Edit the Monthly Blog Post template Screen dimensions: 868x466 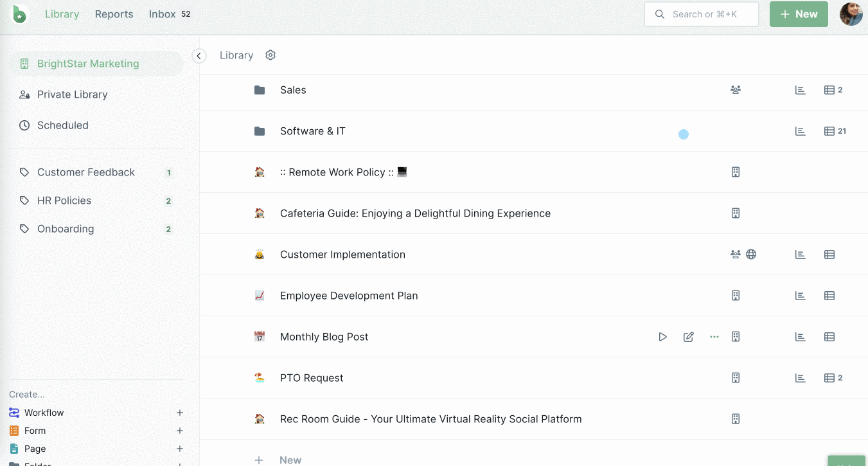pyautogui.click(x=688, y=336)
